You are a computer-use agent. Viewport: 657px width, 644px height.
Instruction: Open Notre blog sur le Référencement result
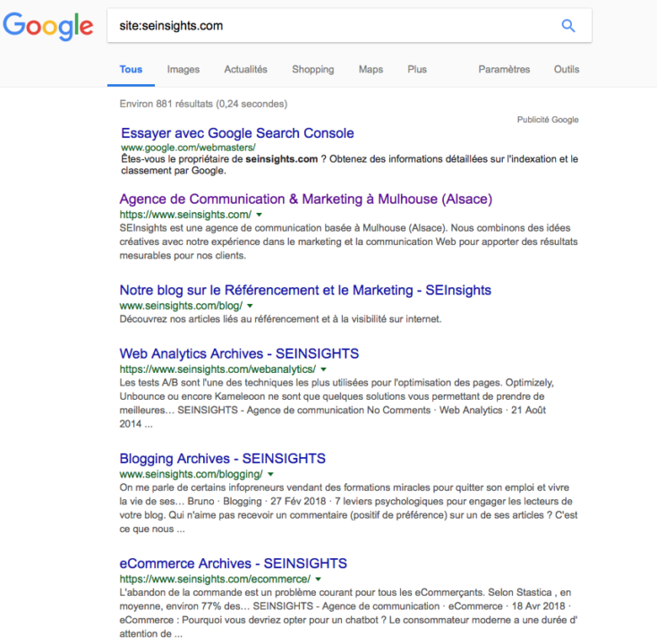click(305, 290)
